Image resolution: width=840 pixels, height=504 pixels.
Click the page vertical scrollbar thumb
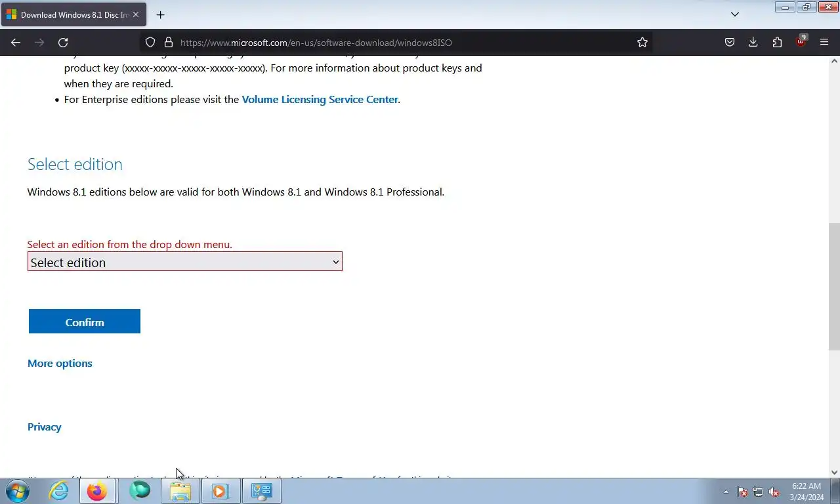point(834,285)
